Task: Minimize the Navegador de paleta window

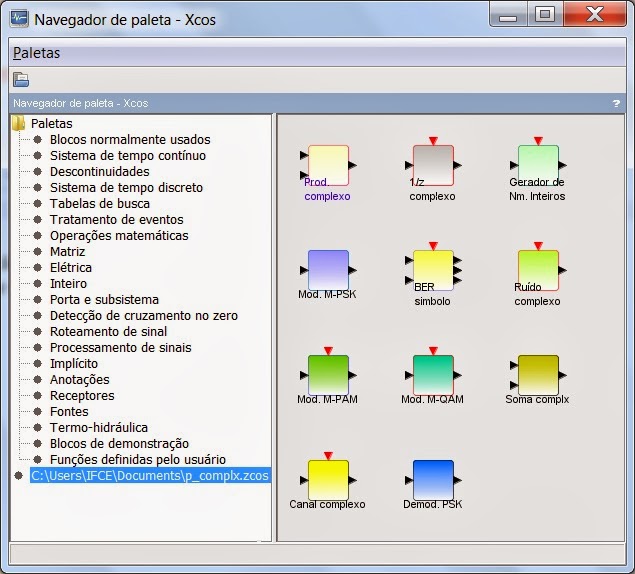Action: coord(508,16)
